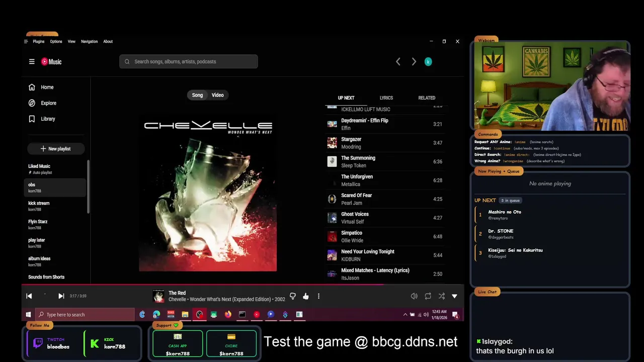Viewport: 644px width, 362px height.
Task: Go back with the left arrow
Action: tap(398, 61)
